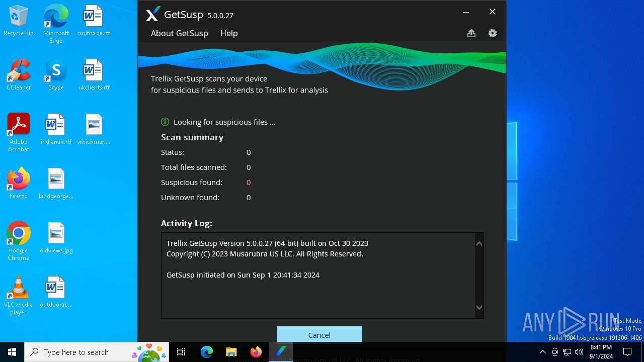
Task: Click GetSusp taskbar app icon
Action: [281, 352]
